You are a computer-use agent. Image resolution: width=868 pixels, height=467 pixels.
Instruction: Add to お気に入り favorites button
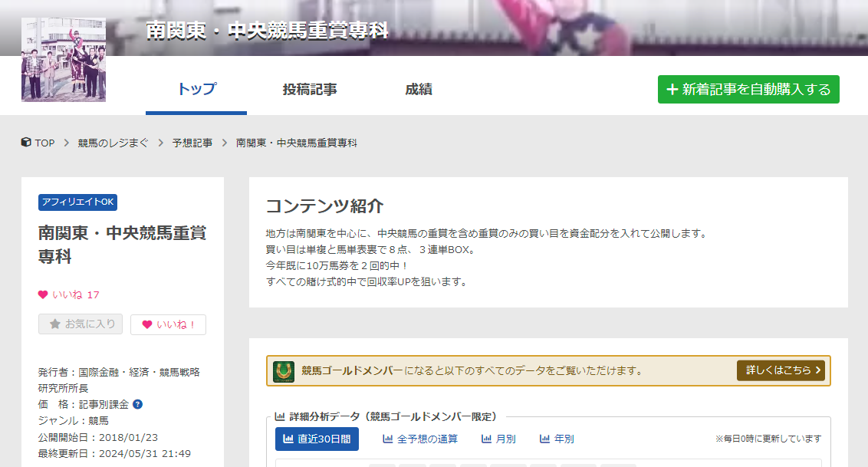[81, 324]
